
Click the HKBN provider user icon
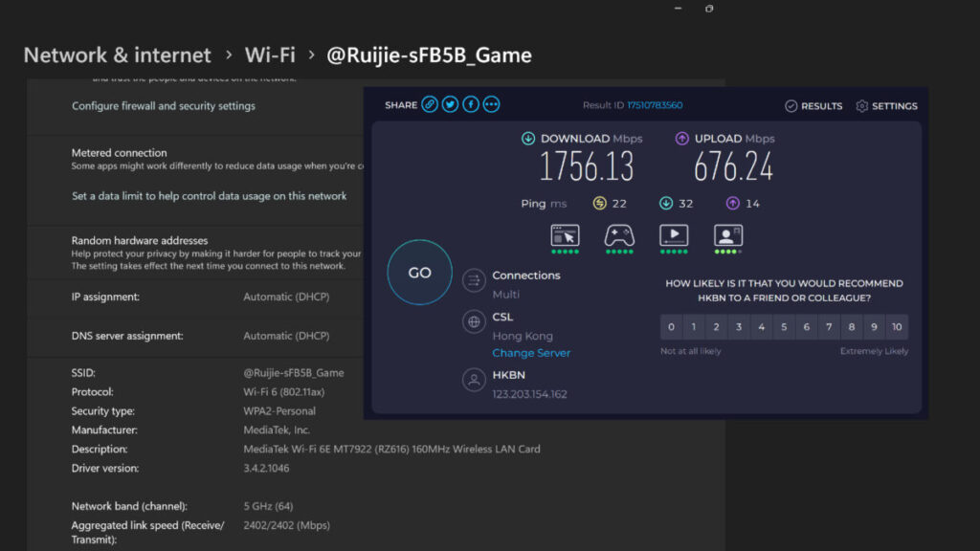(x=474, y=380)
